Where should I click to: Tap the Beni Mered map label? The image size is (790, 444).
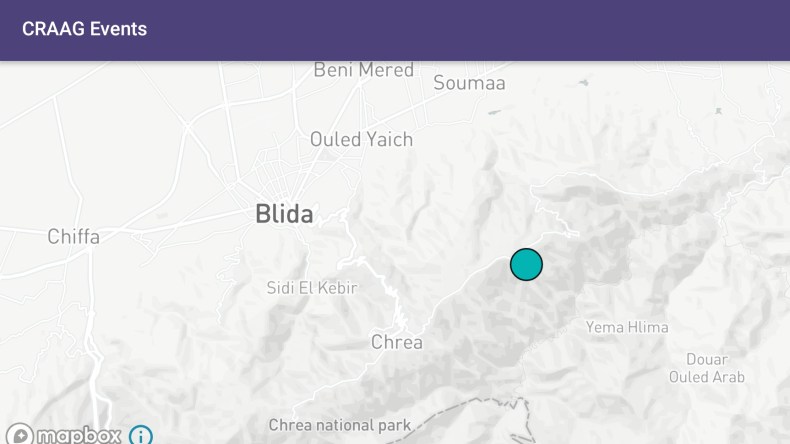(x=363, y=70)
